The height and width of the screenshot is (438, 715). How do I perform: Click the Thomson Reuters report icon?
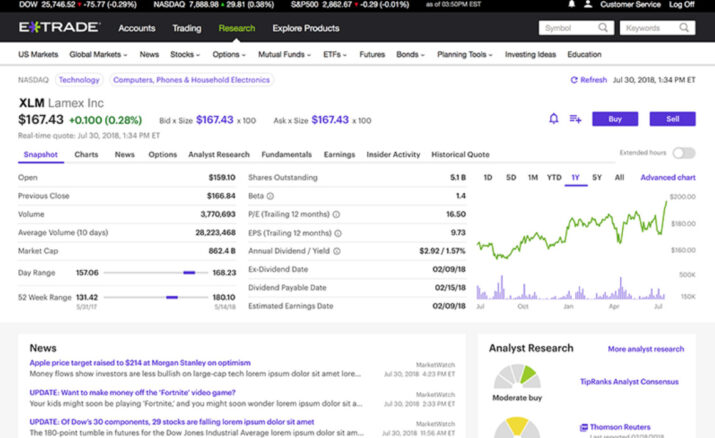583,428
